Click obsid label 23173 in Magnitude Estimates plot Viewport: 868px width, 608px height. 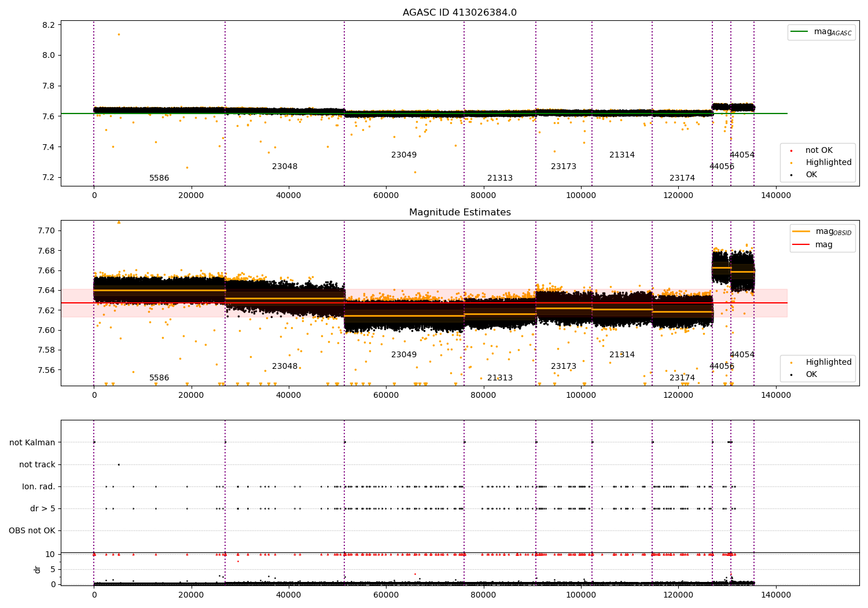564,367
